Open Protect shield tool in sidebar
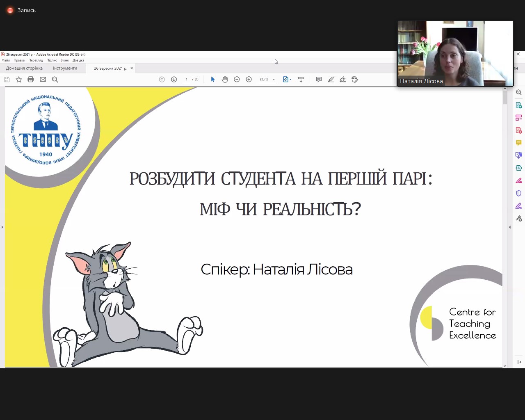The image size is (525, 420). (518, 193)
